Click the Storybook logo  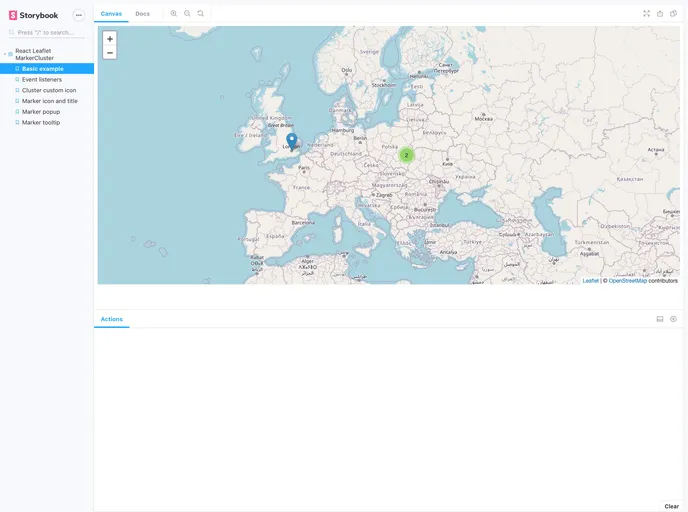coord(33,15)
